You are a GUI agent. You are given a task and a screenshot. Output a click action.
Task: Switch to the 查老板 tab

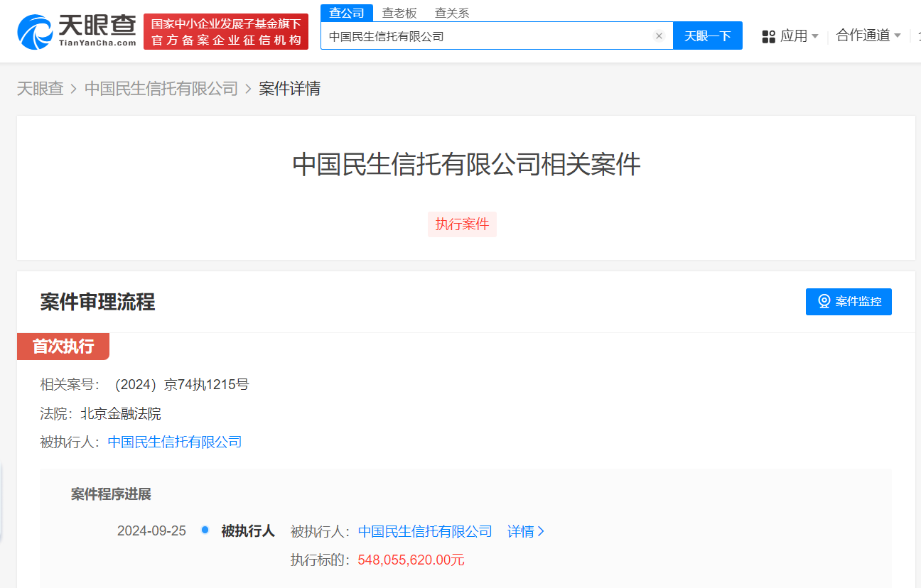pyautogui.click(x=399, y=13)
